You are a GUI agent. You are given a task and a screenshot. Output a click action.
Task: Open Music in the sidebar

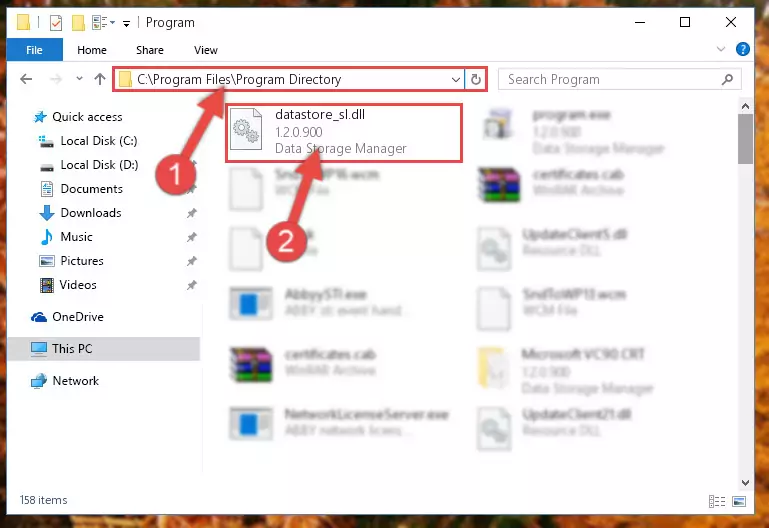click(76, 237)
